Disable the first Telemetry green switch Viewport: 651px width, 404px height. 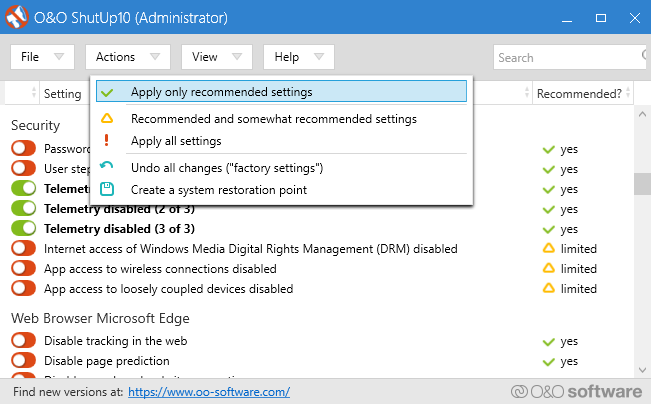[24, 188]
